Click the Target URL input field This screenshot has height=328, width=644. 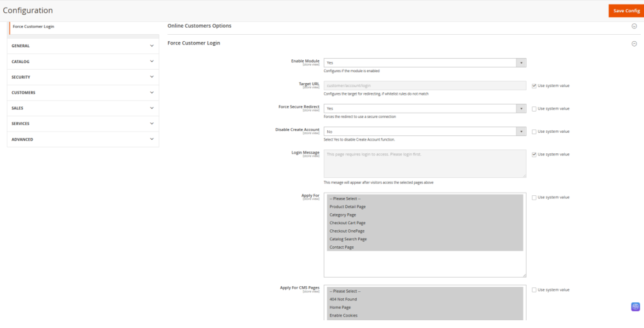pyautogui.click(x=425, y=86)
